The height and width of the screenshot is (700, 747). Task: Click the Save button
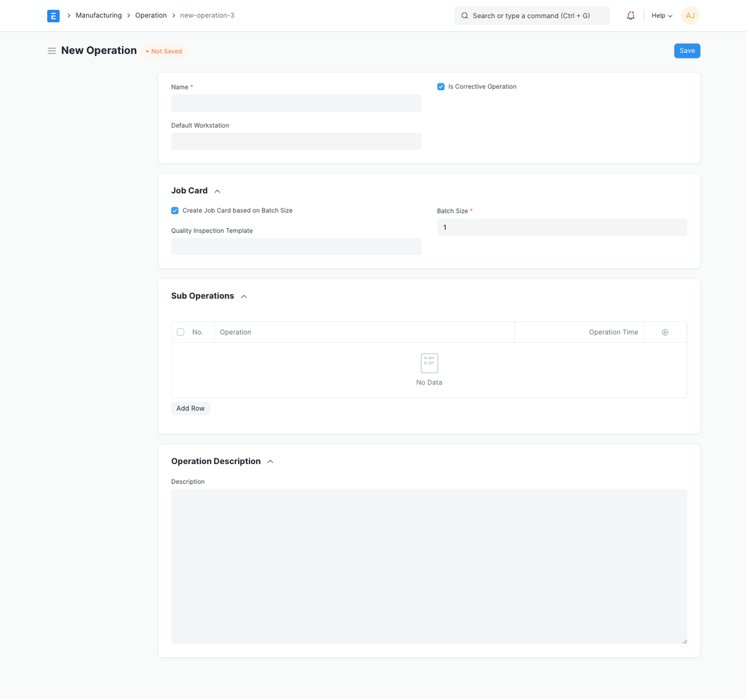coord(687,51)
